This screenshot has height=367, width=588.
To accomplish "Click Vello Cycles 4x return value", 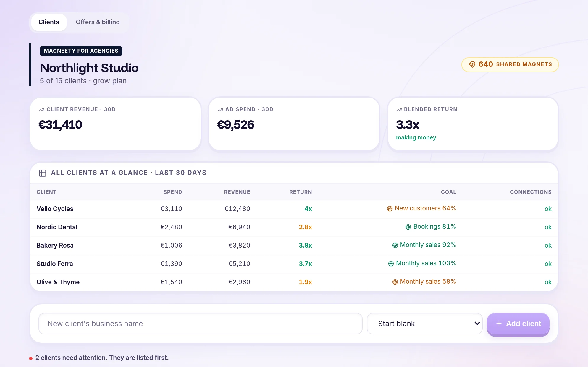I will coord(308,209).
